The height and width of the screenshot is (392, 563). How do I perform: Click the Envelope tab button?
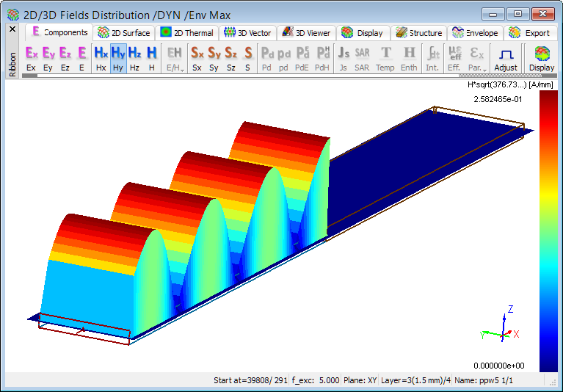pos(476,33)
